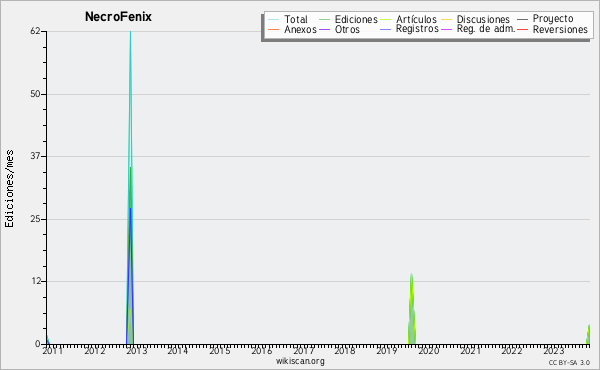This screenshot has width=600, height=370.
Task: Click the tall peak at 62 edits
Action: pyautogui.click(x=130, y=33)
